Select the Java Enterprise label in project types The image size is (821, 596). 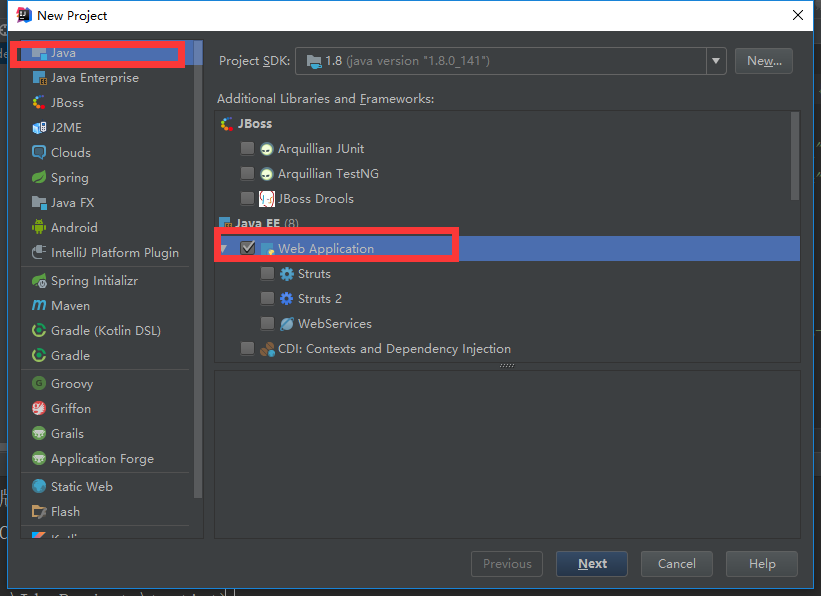click(95, 78)
